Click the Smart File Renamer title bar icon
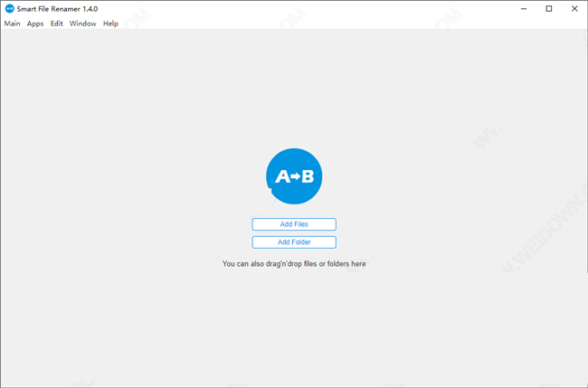Screen dimensions: 588x388 point(9,8)
